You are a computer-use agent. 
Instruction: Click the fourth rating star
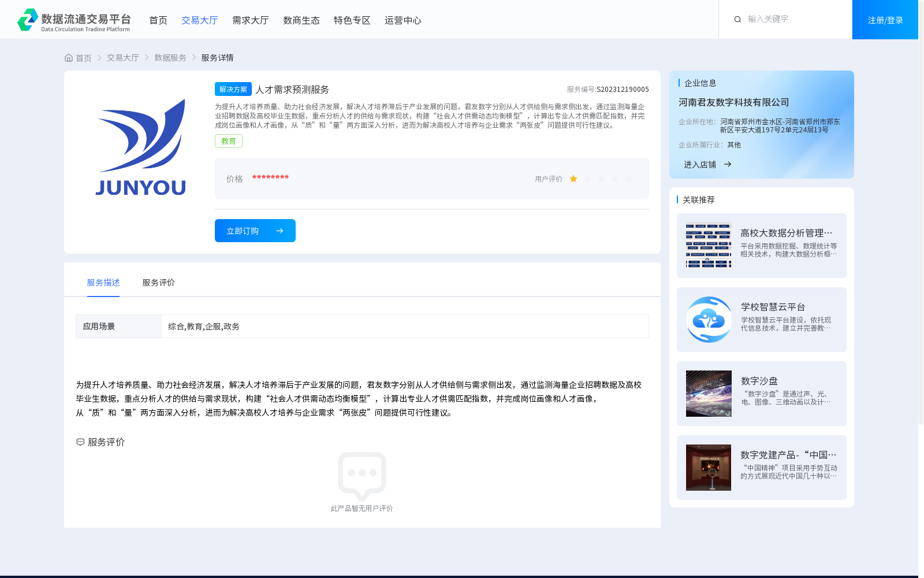[x=614, y=179]
